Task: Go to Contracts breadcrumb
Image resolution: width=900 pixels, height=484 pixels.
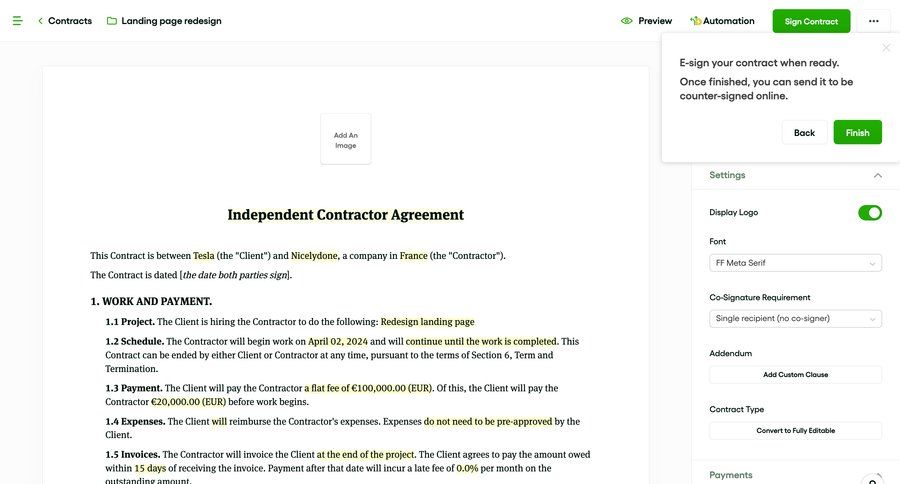Action: (70, 21)
